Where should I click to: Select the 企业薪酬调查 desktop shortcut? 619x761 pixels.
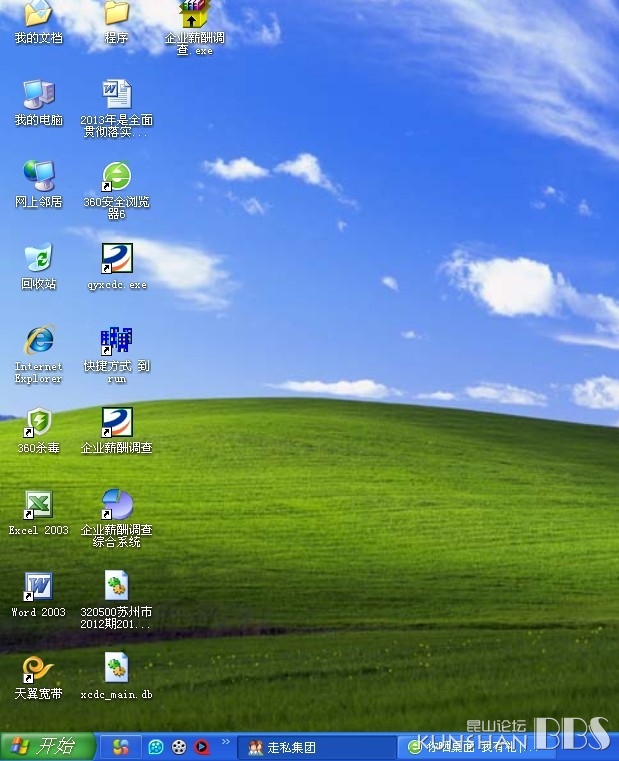117,422
